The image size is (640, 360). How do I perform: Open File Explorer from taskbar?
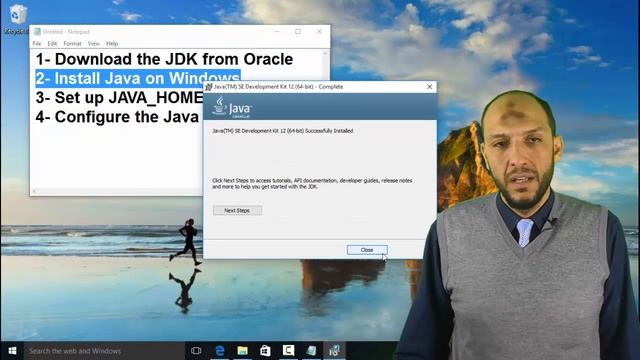tap(242, 351)
